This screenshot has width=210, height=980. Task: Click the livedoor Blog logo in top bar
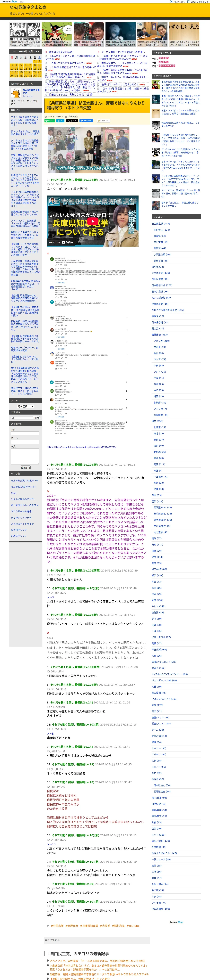click(x=9, y=1)
